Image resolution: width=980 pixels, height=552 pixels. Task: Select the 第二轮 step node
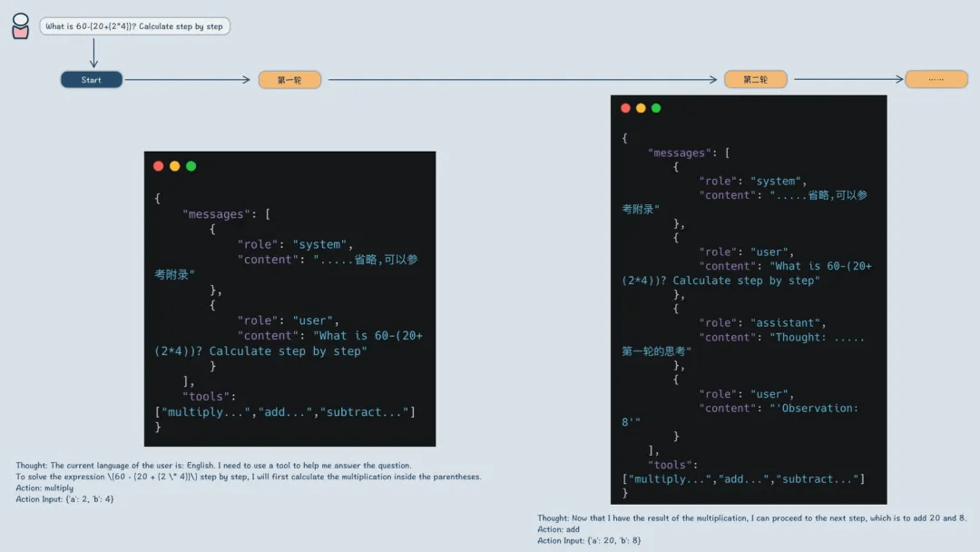[x=755, y=80]
